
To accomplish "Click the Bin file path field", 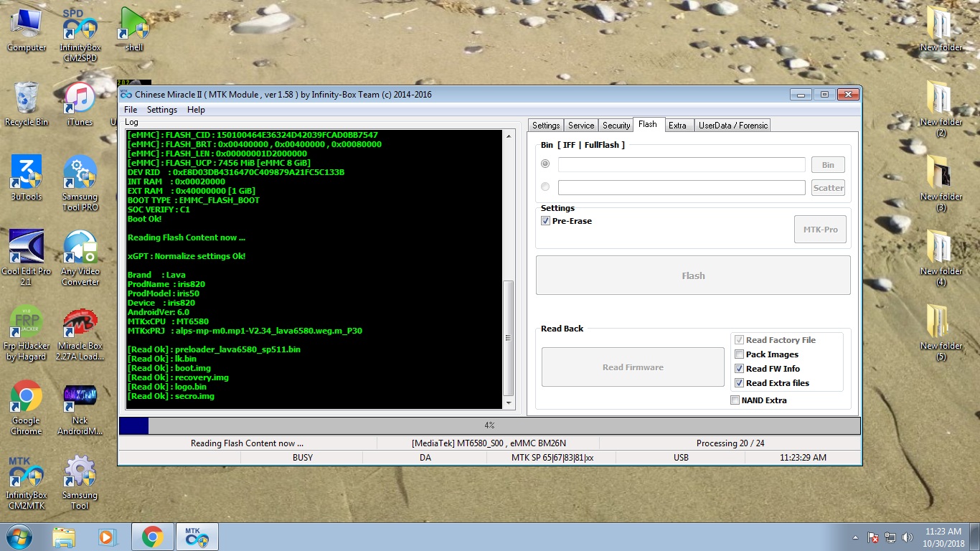I will tap(682, 165).
